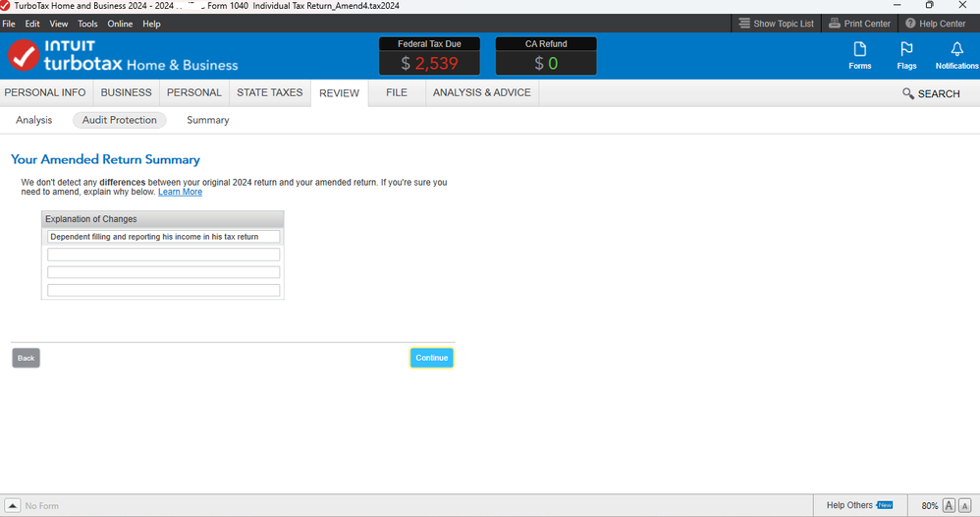980x517 pixels.
Task: Switch to the Business tab
Action: pos(127,92)
